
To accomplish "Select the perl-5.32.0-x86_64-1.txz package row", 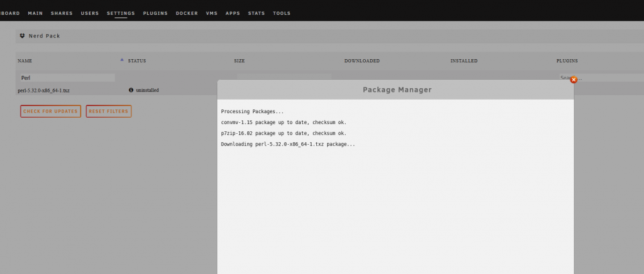I will 44,90.
